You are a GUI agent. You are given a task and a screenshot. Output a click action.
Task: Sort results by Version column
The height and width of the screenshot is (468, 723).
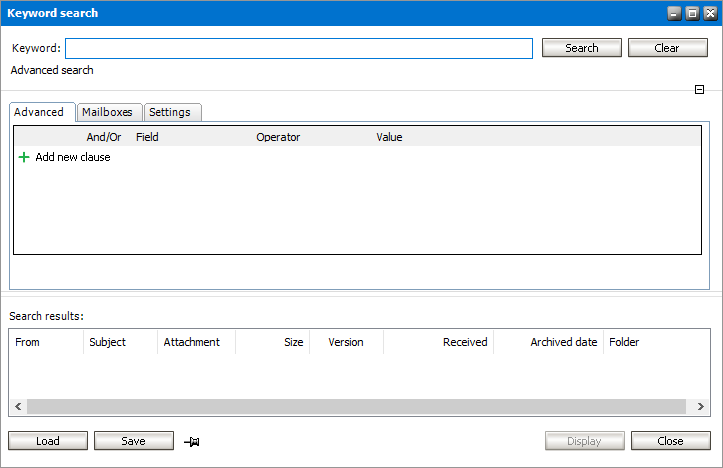[x=346, y=342]
